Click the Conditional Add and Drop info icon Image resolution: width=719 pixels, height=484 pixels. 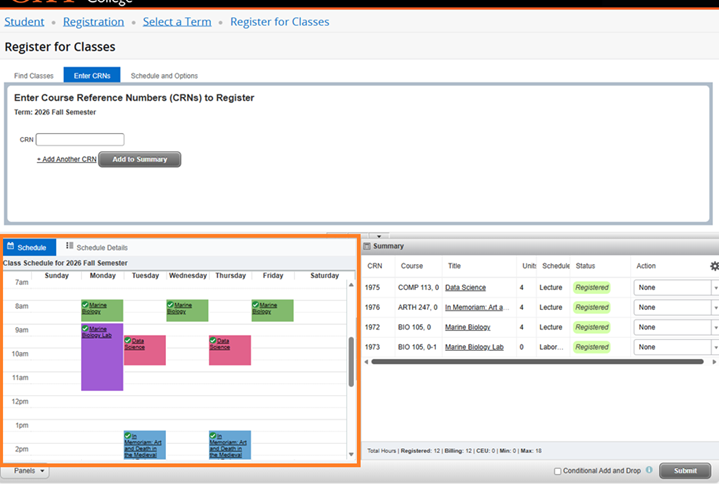click(x=649, y=470)
